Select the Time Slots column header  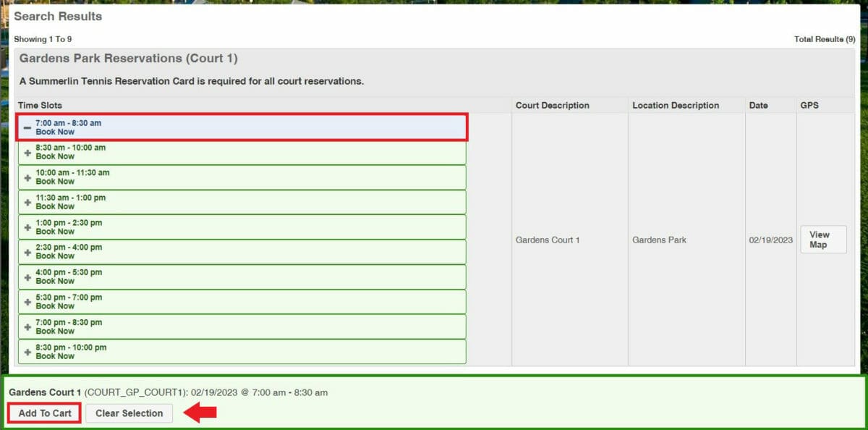(40, 106)
